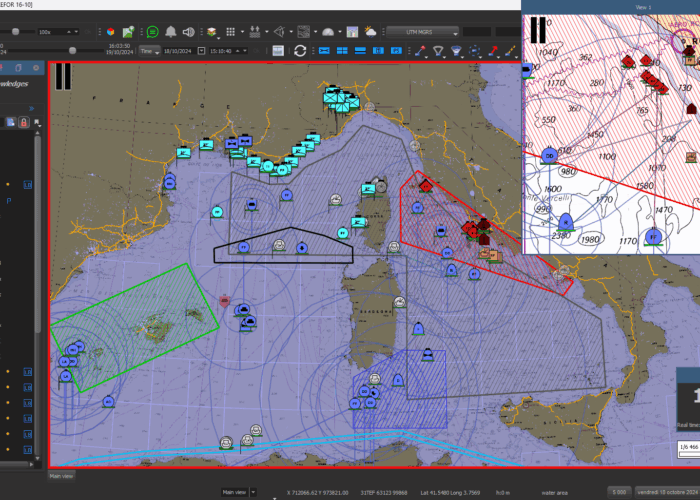Viewport: 700px width, 500px height.
Task: Select the four-pane view layout button
Action: point(342,51)
